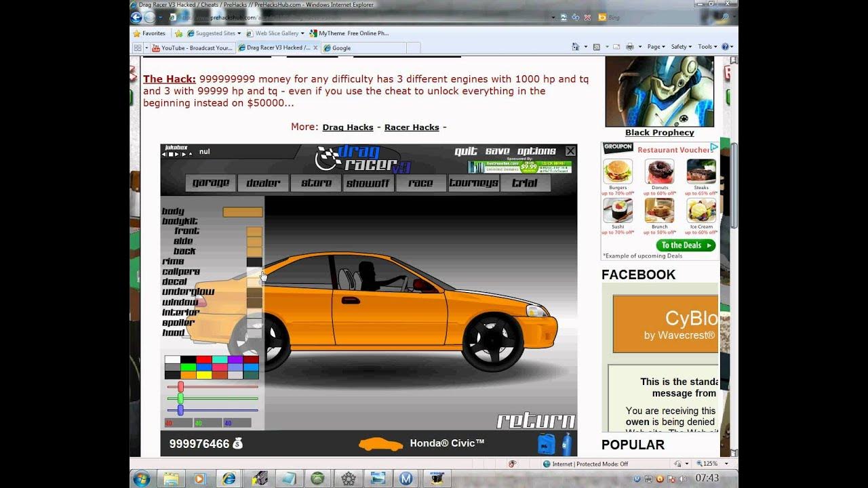Click the green color slider

[180, 399]
